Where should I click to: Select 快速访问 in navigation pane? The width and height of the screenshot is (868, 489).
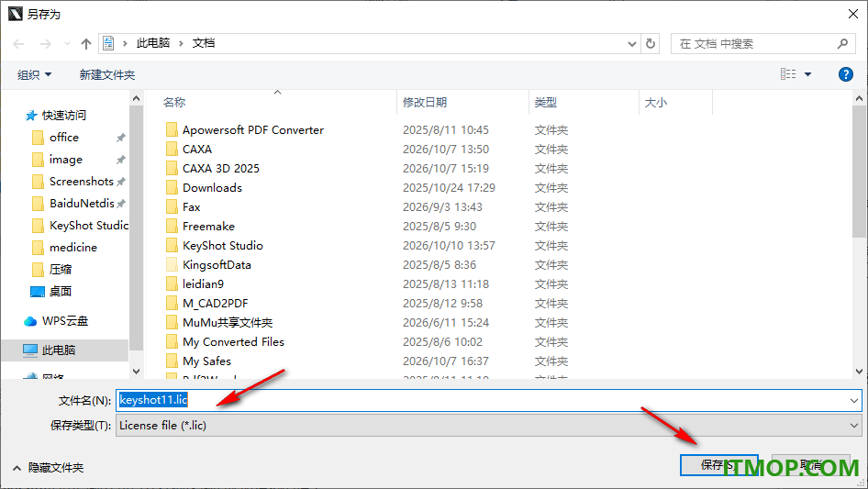pos(63,116)
